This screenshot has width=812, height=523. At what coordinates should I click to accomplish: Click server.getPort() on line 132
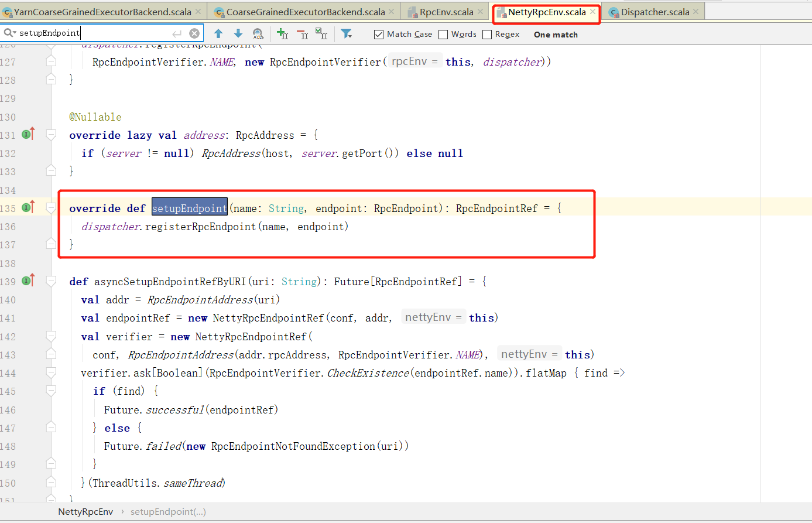click(350, 153)
